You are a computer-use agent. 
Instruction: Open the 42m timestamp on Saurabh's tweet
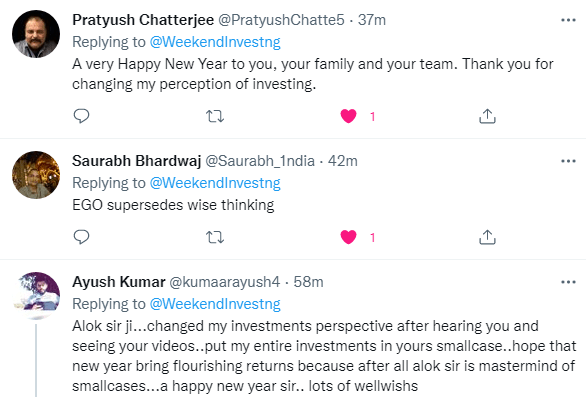pyautogui.click(x=343, y=161)
